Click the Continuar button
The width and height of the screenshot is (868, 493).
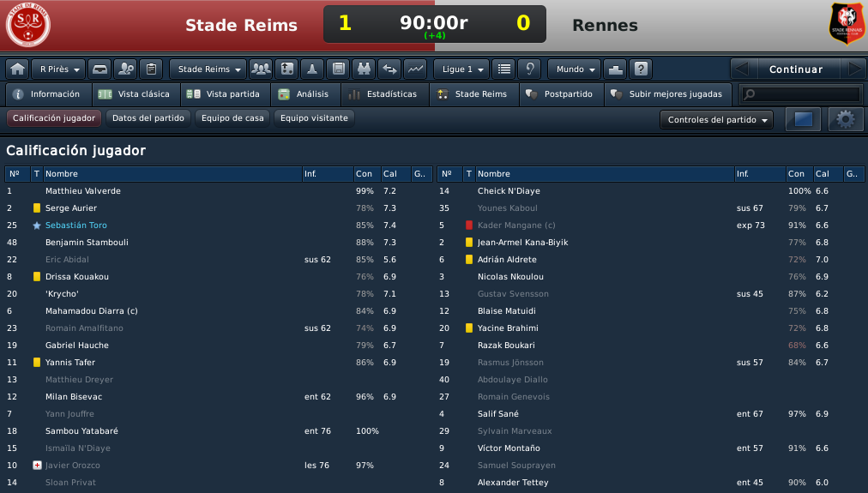(795, 69)
